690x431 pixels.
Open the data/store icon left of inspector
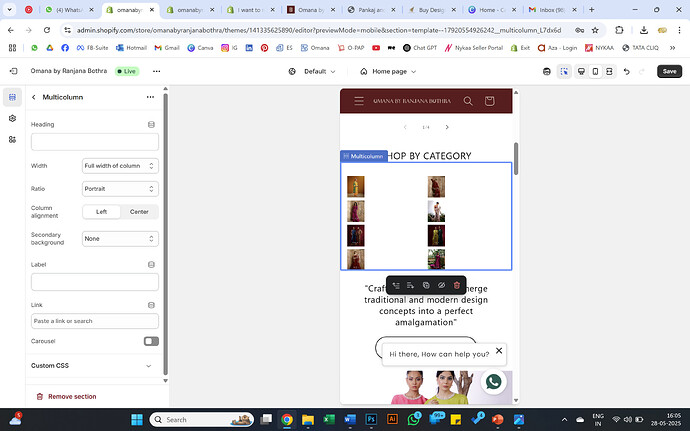547,71
